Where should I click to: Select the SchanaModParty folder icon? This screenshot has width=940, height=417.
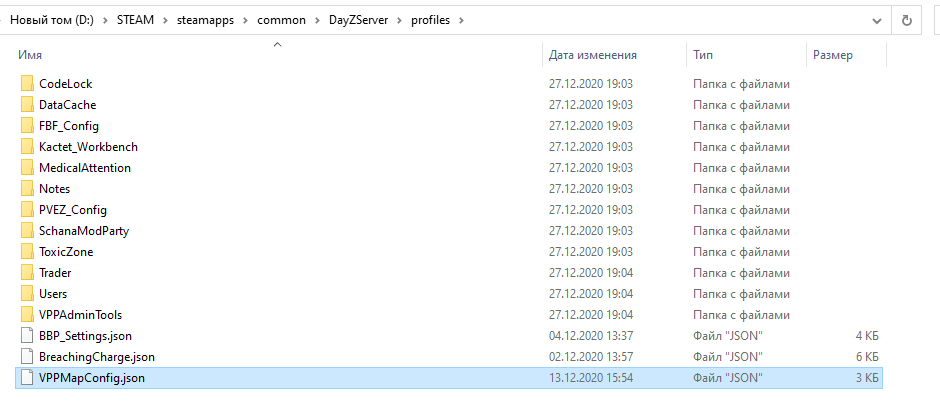click(x=26, y=231)
